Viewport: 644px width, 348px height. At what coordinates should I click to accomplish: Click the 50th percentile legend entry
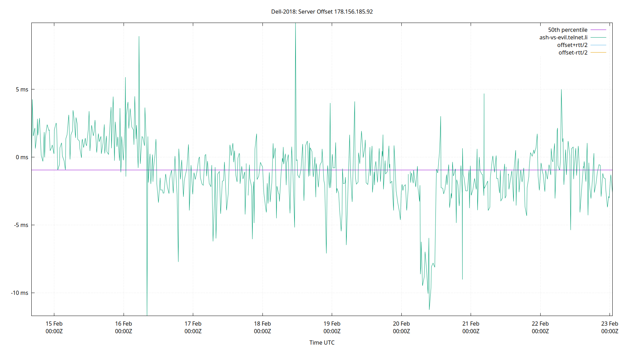pyautogui.click(x=568, y=30)
